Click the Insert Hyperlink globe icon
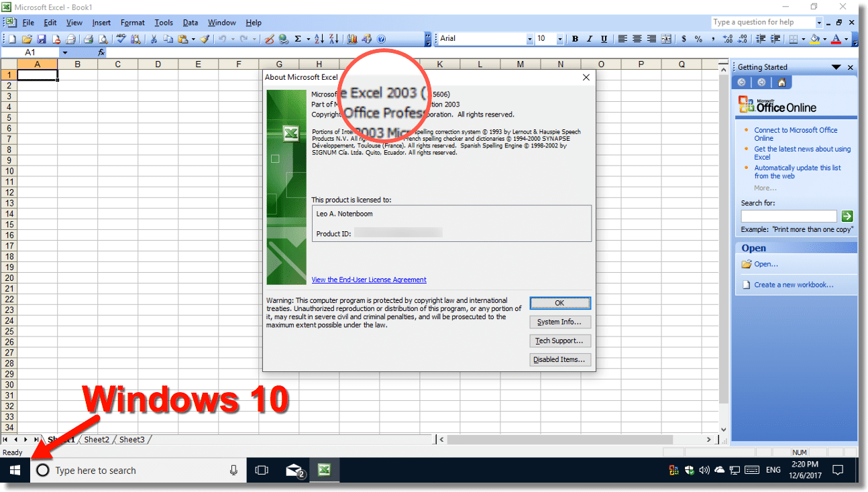The width and height of the screenshot is (868, 492). [x=284, y=39]
